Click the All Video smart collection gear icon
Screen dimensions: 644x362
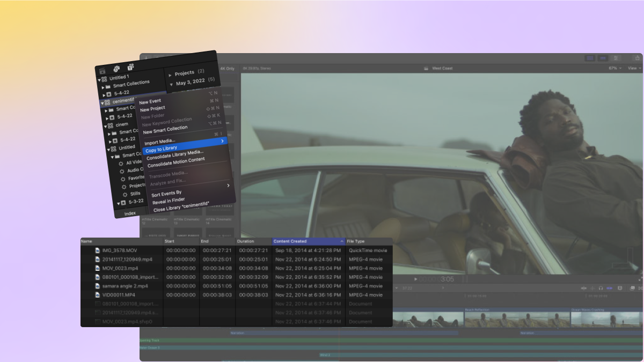coord(121,164)
